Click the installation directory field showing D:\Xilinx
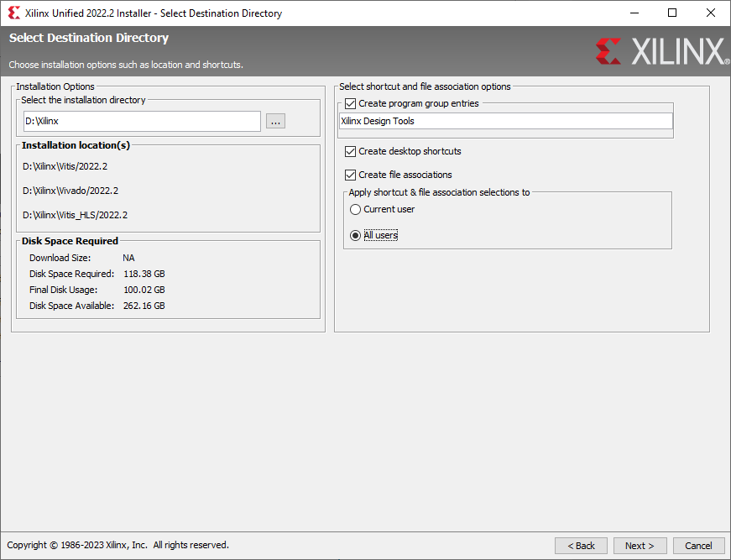The height and width of the screenshot is (560, 731). tap(142, 122)
